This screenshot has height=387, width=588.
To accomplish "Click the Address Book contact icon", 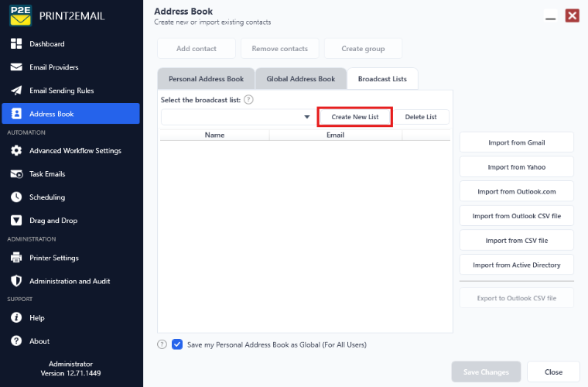I will pos(16,114).
